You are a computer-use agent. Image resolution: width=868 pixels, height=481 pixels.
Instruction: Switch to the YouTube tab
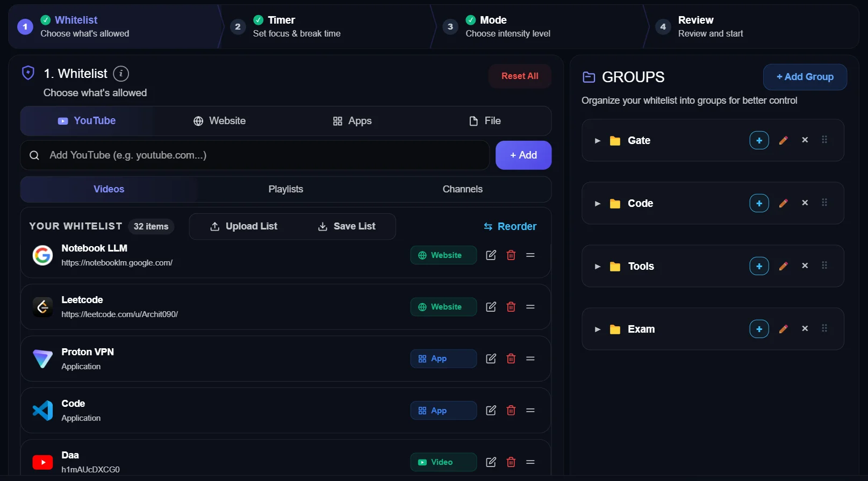point(87,121)
